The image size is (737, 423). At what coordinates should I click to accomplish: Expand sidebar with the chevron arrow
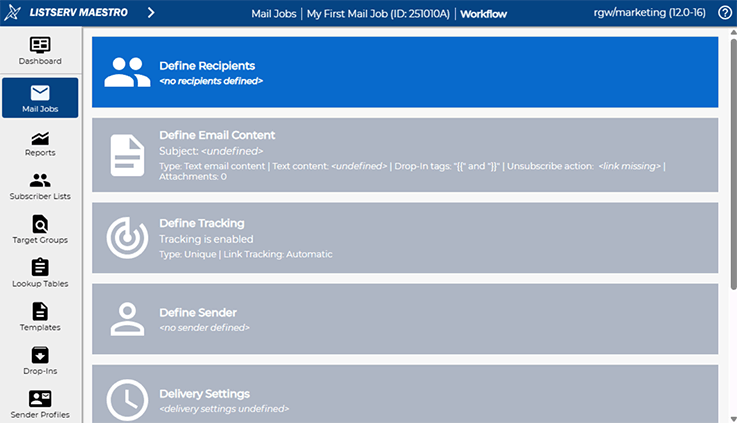coord(151,13)
